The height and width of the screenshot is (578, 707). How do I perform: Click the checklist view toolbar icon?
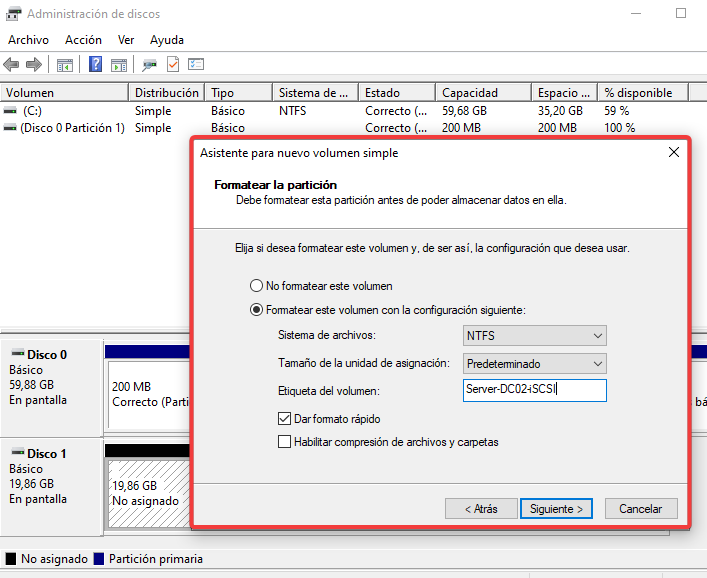196,65
